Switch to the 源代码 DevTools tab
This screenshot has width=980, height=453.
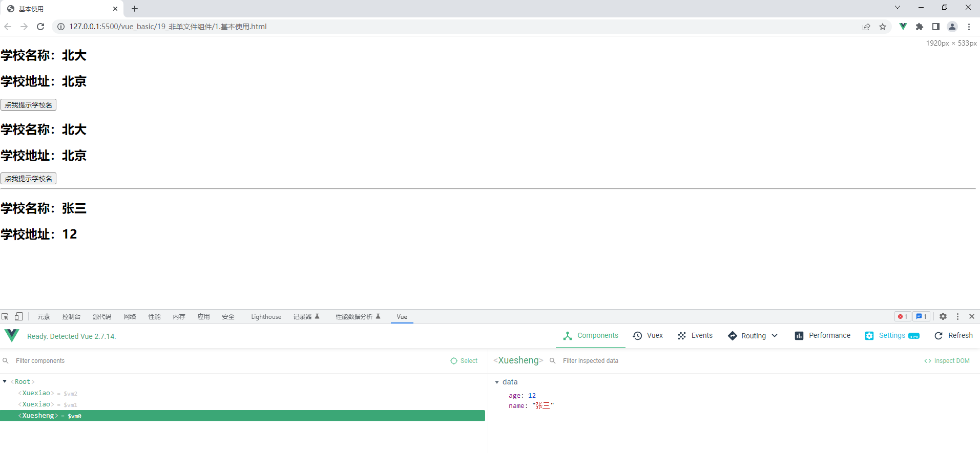pos(102,317)
